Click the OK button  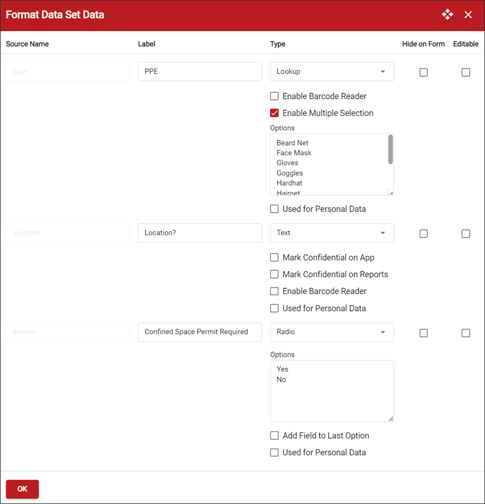(22, 489)
